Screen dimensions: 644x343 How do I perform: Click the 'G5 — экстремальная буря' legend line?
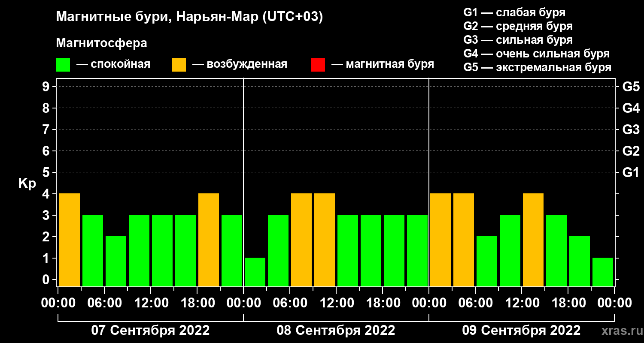tap(538, 67)
